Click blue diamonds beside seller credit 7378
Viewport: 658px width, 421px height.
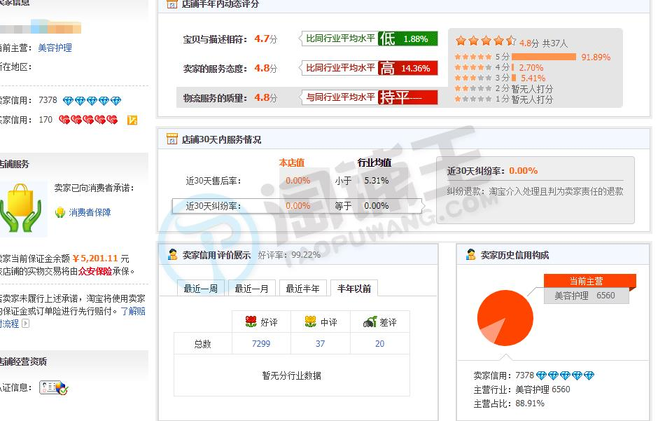(91, 101)
